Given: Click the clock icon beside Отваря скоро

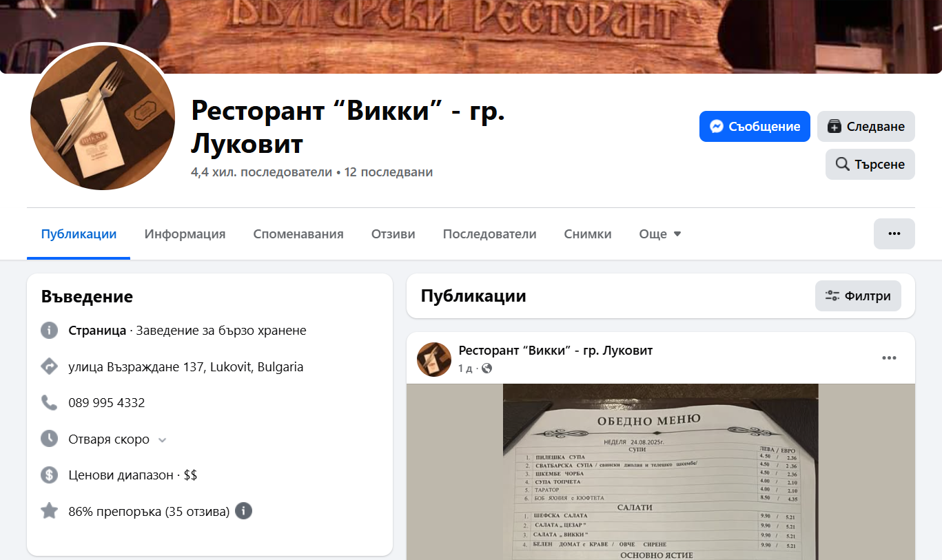Looking at the screenshot, I should [49, 439].
